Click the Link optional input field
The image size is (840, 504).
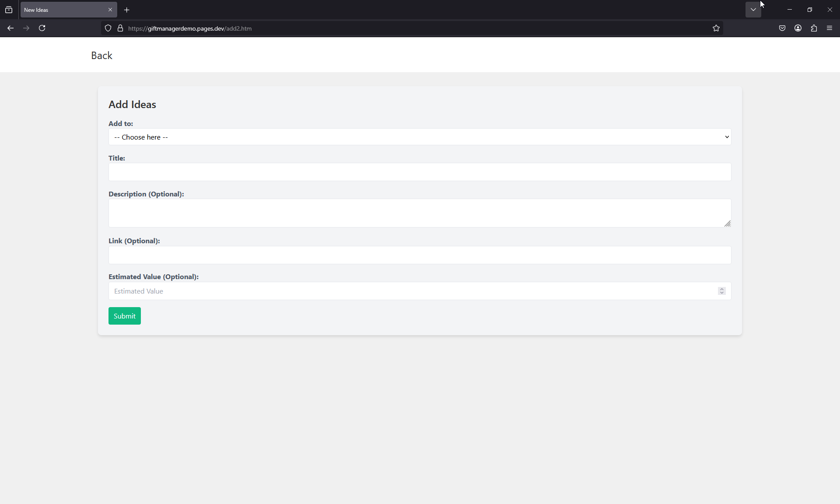420,254
